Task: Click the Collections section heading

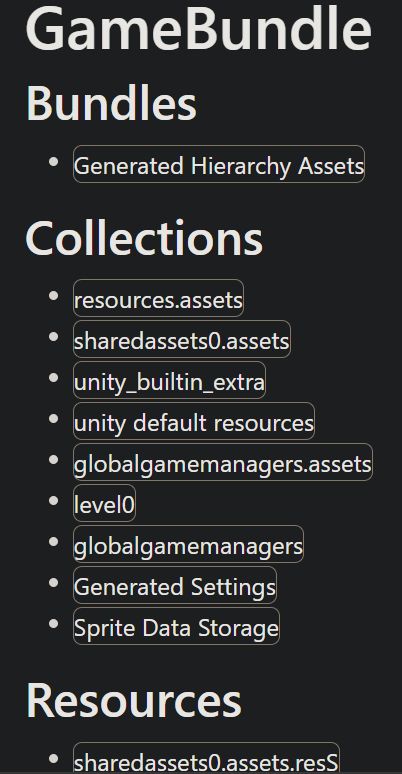Action: click(x=144, y=237)
